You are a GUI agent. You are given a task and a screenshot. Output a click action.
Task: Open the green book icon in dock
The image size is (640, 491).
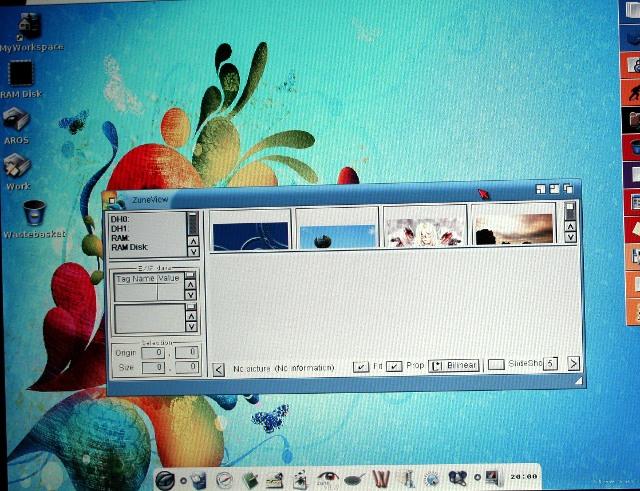tap(250, 480)
